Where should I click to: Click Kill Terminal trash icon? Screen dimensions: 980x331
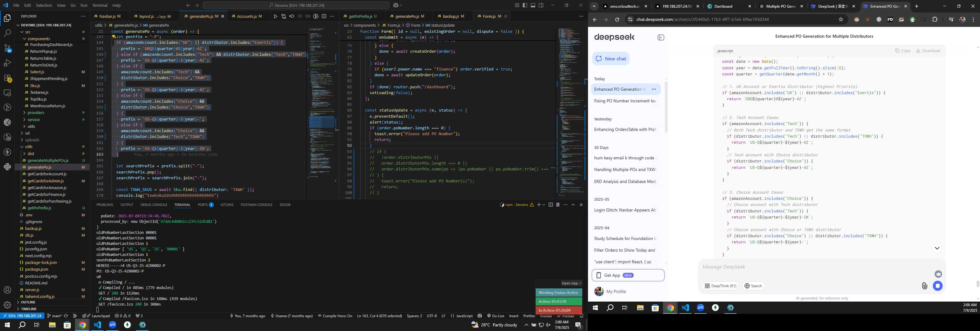(558, 205)
